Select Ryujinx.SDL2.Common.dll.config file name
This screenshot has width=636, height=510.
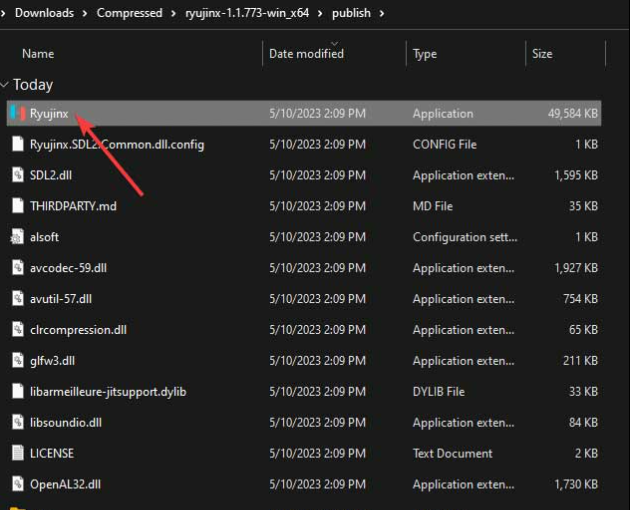(117, 144)
